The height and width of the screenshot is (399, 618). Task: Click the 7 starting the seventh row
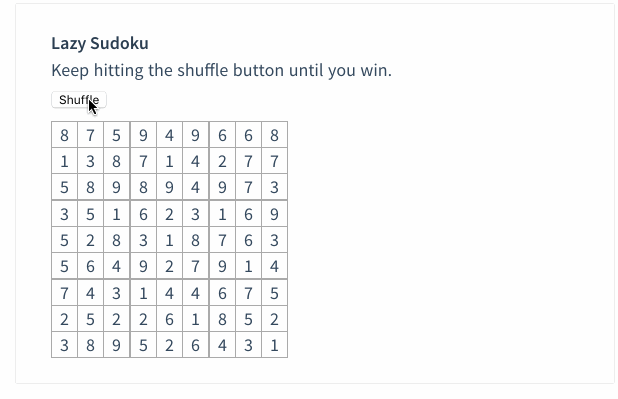pyautogui.click(x=65, y=293)
